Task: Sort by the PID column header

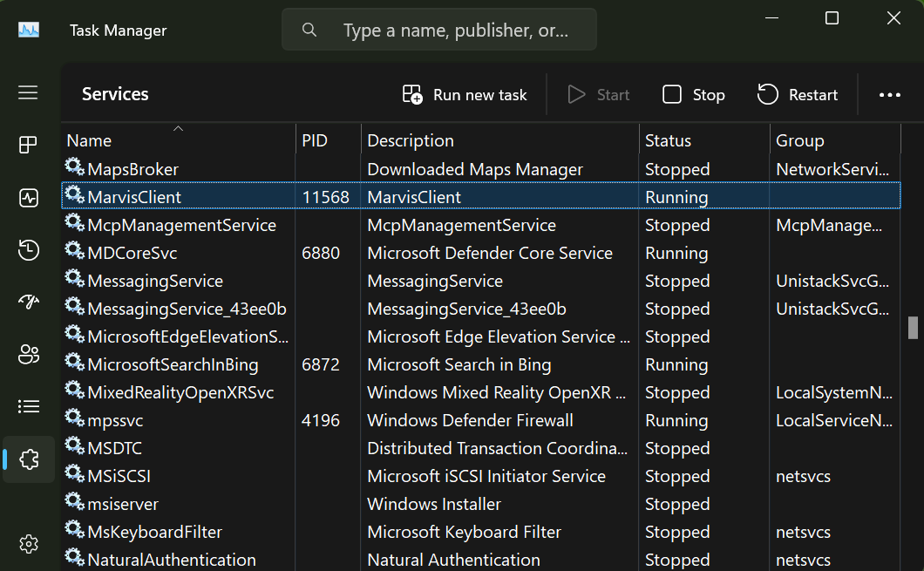Action: (315, 140)
